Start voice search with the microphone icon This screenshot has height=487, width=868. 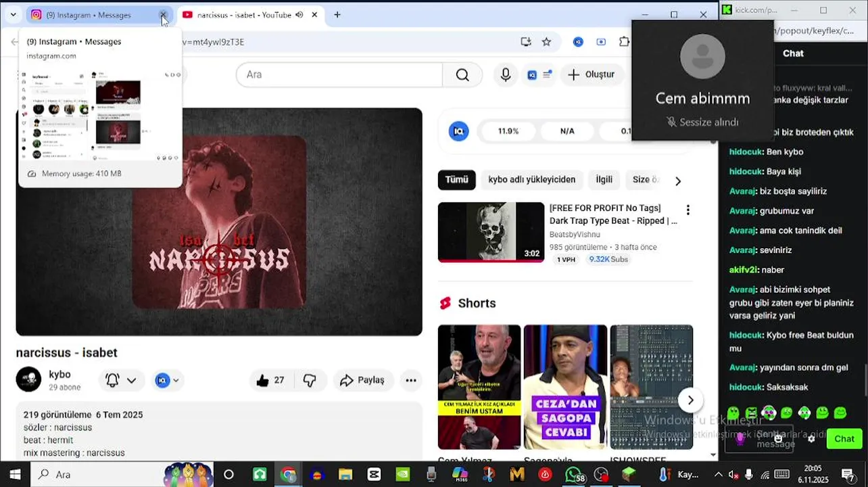point(506,74)
